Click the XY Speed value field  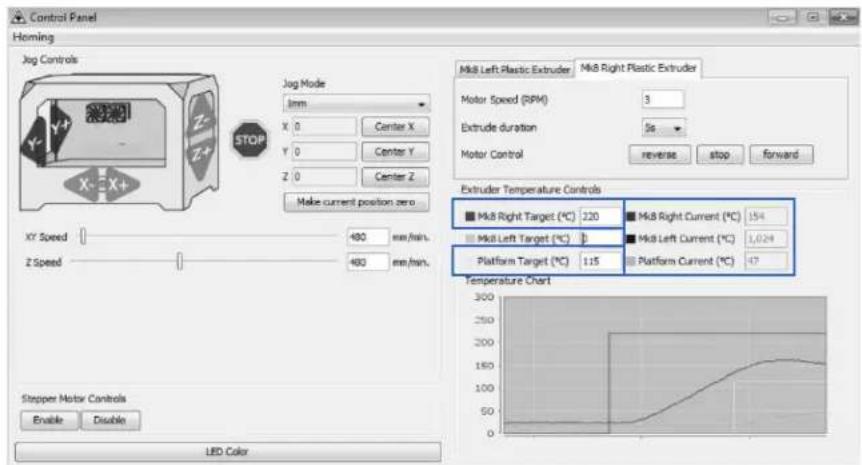click(x=368, y=237)
